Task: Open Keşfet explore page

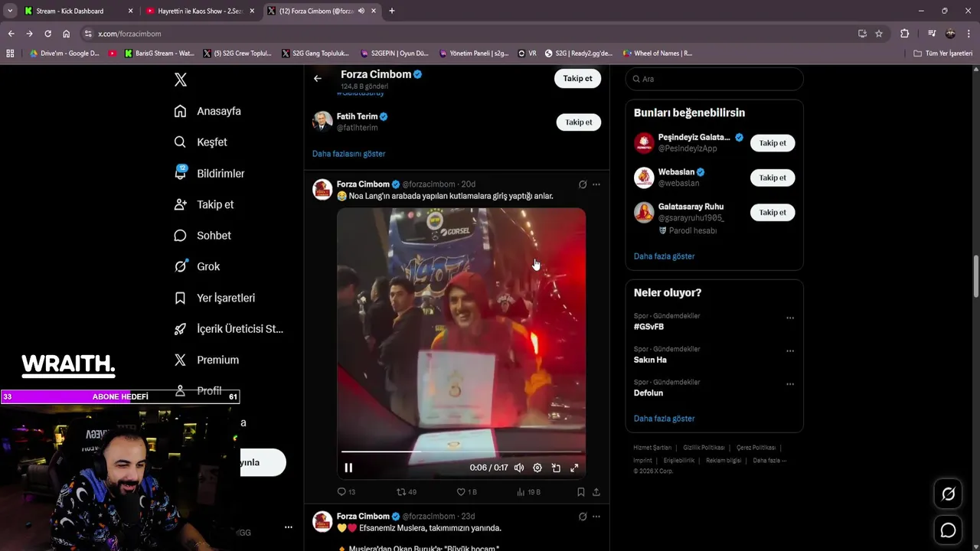Action: point(201,142)
